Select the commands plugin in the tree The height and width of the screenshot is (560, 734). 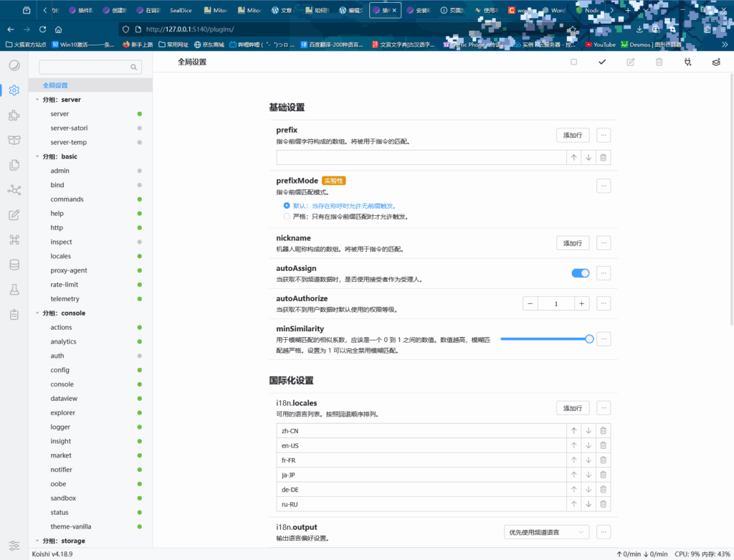tap(67, 199)
